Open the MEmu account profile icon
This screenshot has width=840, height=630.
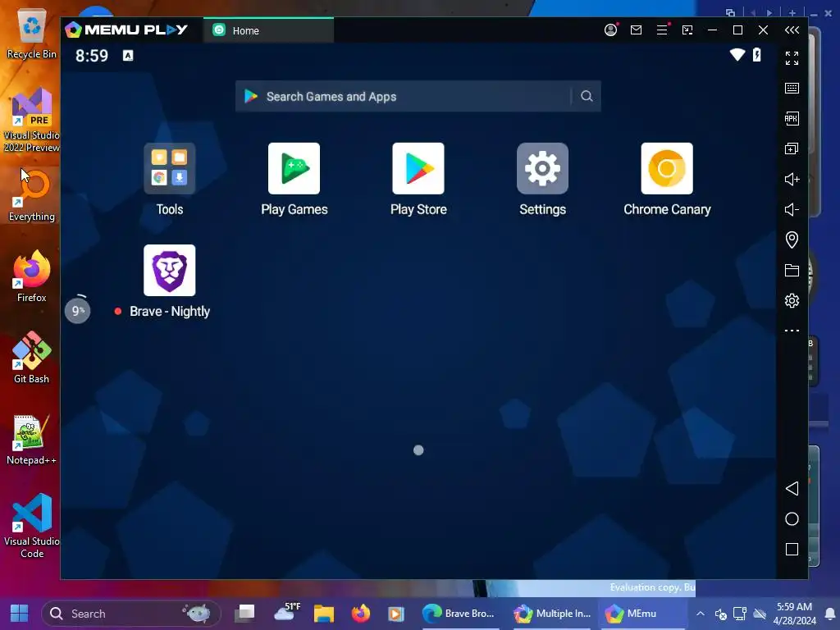[610, 30]
